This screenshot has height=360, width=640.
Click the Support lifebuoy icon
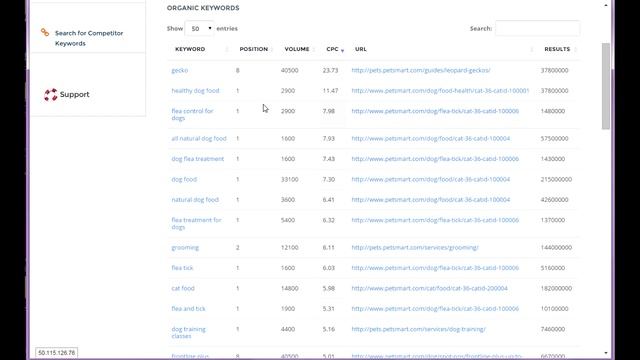tap(51, 95)
